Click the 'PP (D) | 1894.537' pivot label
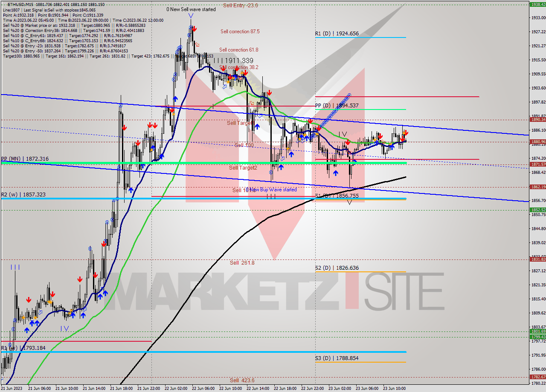This screenshot has width=546, height=392. tap(337, 105)
